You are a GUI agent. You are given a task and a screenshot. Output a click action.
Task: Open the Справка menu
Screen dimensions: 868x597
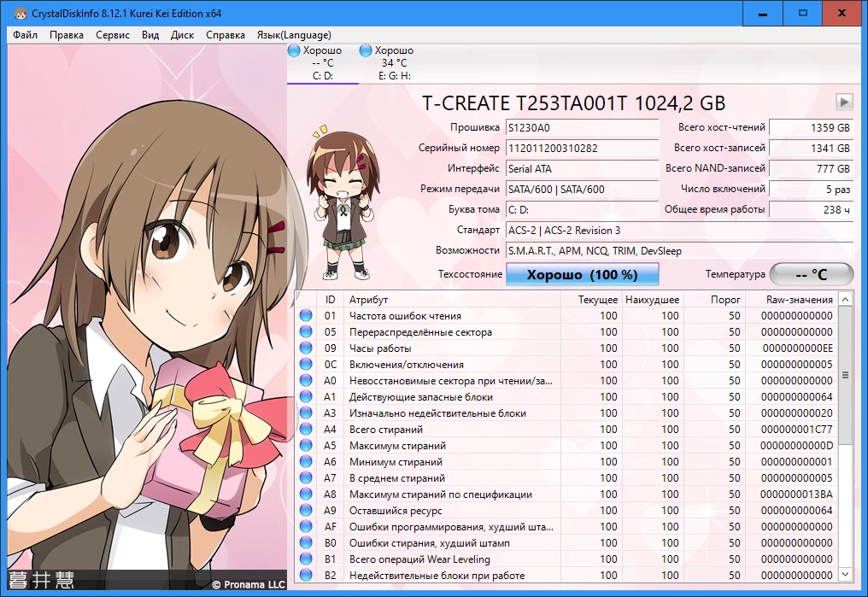pyautogui.click(x=226, y=35)
